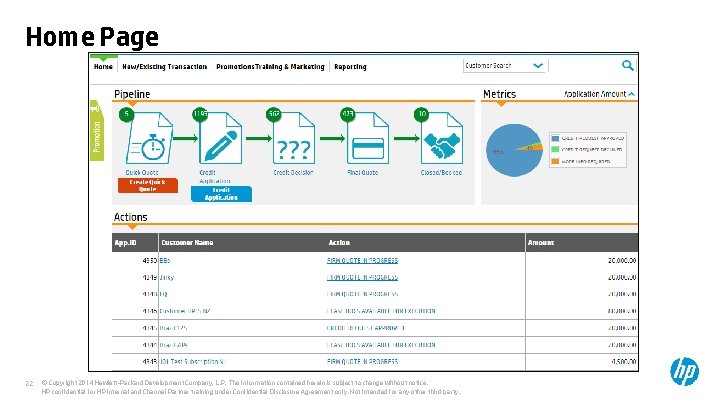This screenshot has width=720, height=405.
Task: Click the orange legend color swatch
Action: (x=555, y=161)
